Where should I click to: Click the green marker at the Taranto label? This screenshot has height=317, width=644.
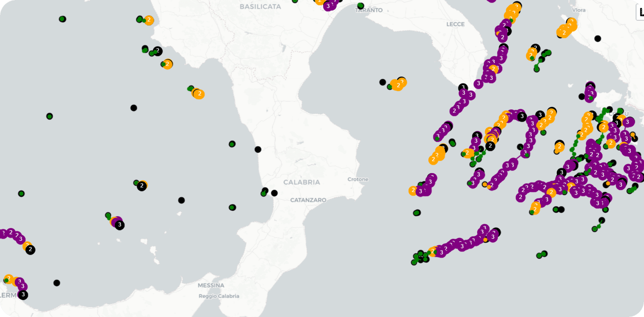tap(361, 6)
